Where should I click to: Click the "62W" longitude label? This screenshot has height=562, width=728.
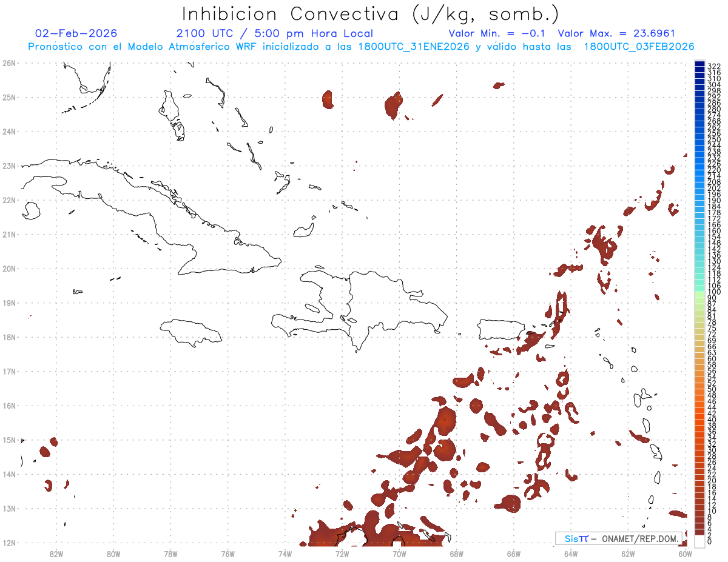628,553
